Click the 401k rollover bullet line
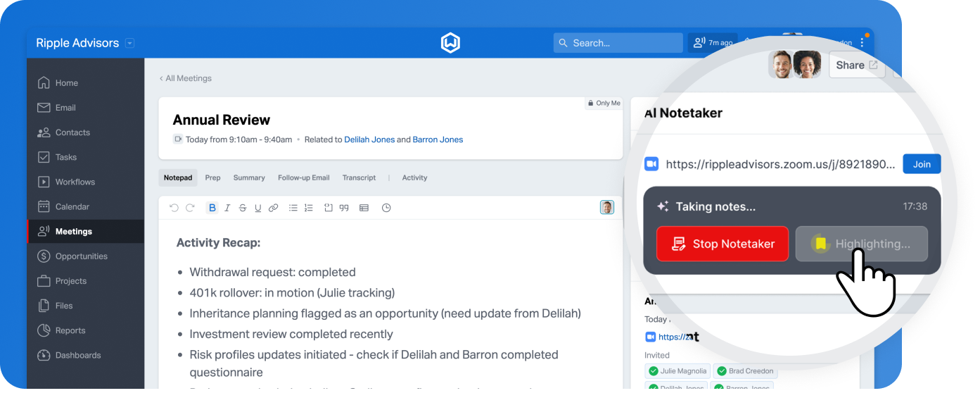The height and width of the screenshot is (405, 980). (x=292, y=293)
